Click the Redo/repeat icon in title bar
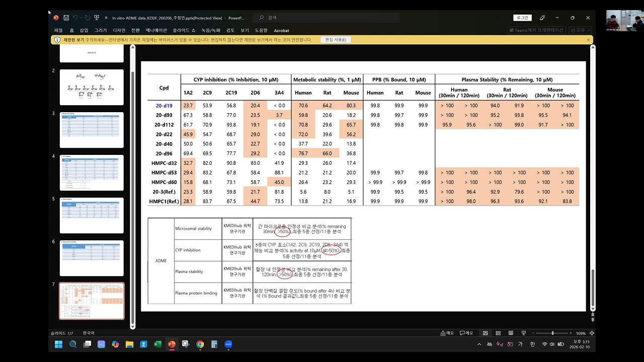The width and height of the screenshot is (644, 362). (x=87, y=18)
